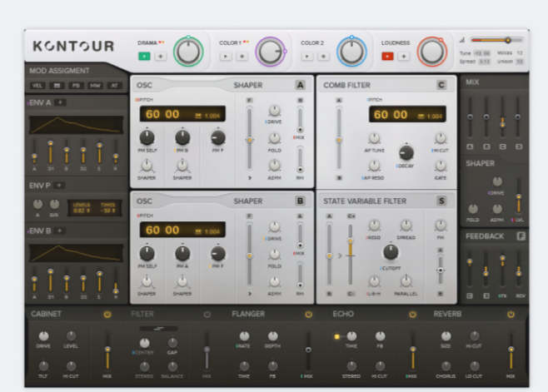Click the Voices value field

[520, 53]
